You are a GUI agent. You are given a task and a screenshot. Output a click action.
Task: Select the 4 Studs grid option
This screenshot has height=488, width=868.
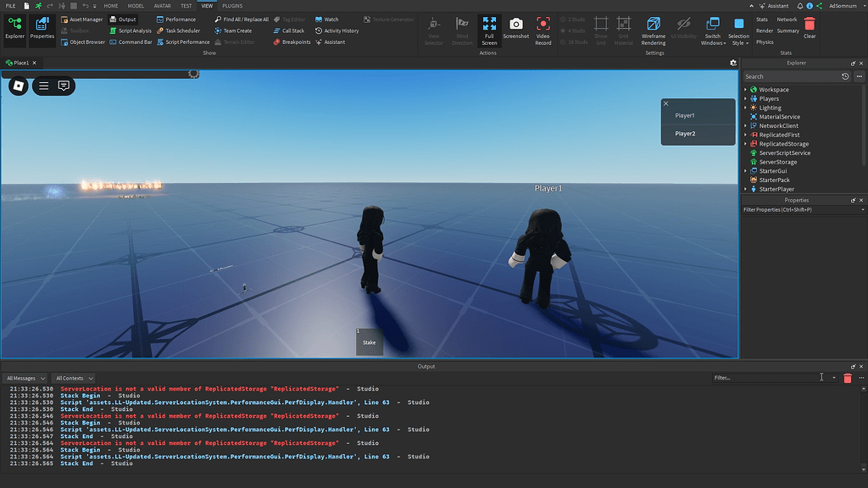(573, 31)
